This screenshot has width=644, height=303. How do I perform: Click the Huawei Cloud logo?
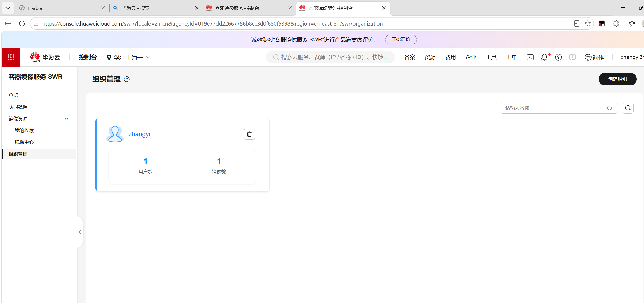pos(45,57)
